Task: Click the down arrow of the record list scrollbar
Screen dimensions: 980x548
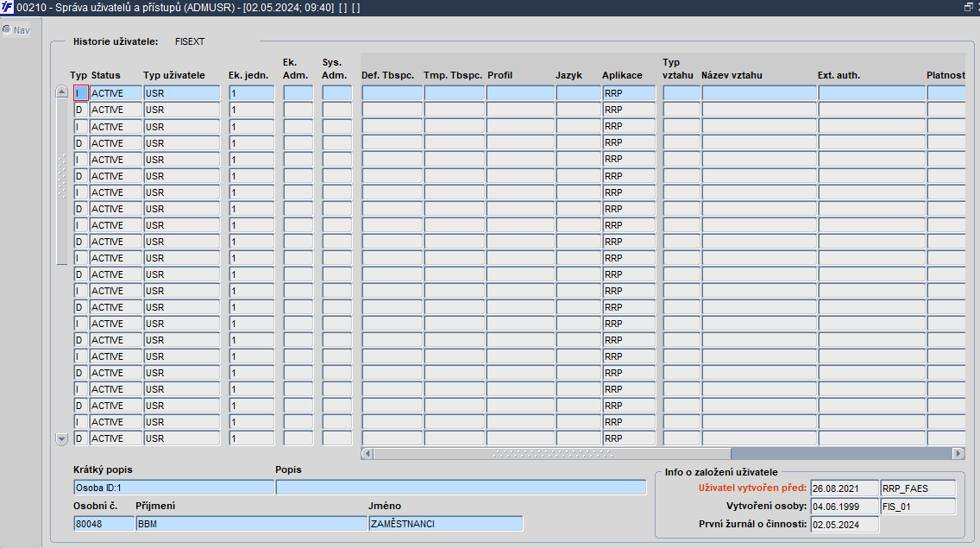Action: click(x=61, y=439)
